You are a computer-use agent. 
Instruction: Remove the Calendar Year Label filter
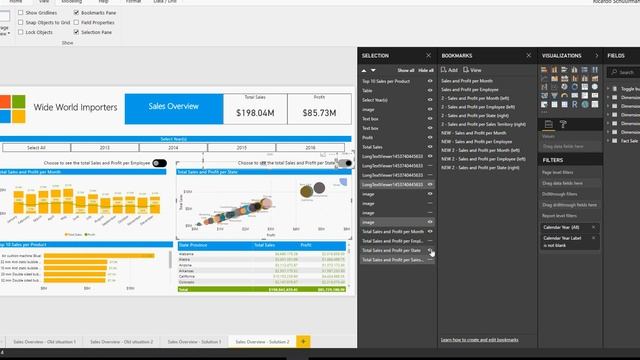pyautogui.click(x=593, y=238)
